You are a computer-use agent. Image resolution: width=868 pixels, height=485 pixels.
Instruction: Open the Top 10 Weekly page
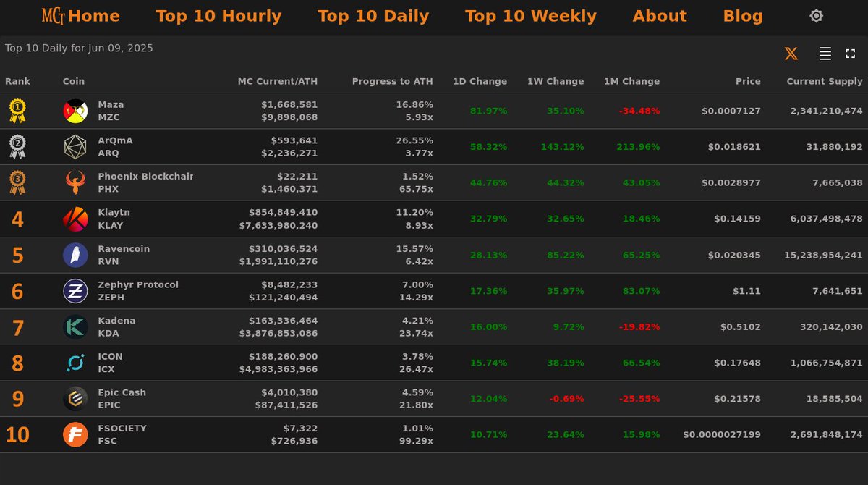(531, 16)
